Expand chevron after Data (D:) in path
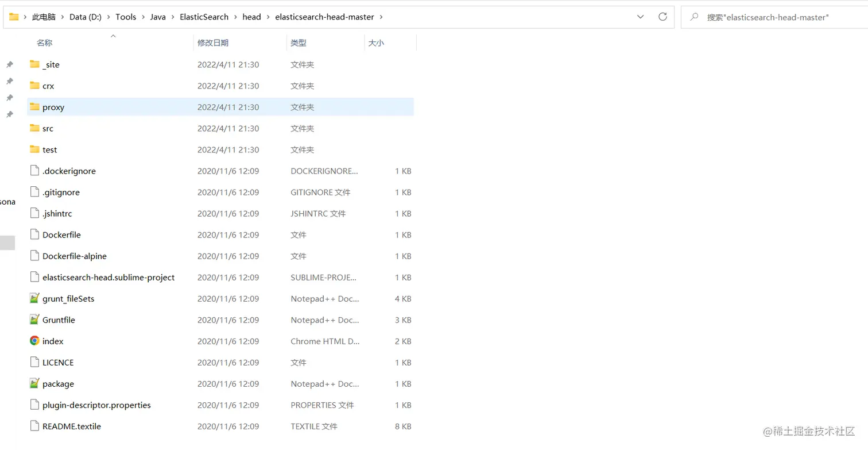Image resolution: width=868 pixels, height=450 pixels. 108,17
